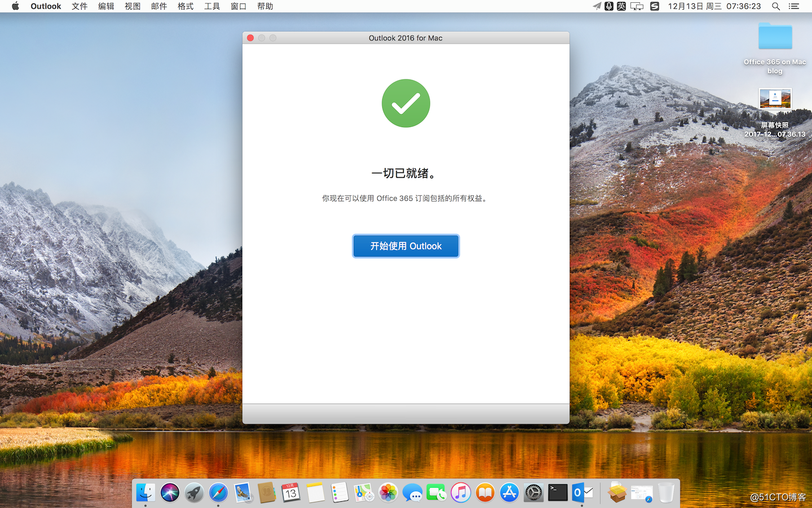Click the Outlook icon in Dock

pos(582,493)
